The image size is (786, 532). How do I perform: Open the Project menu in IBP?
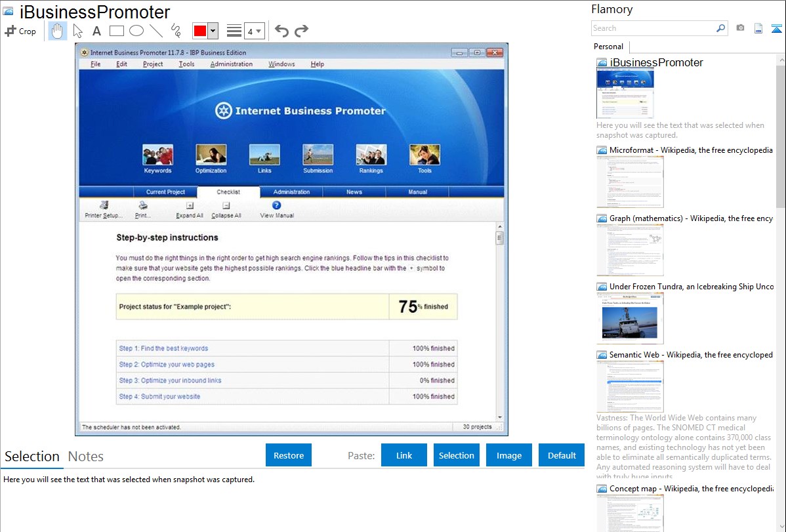pos(153,64)
